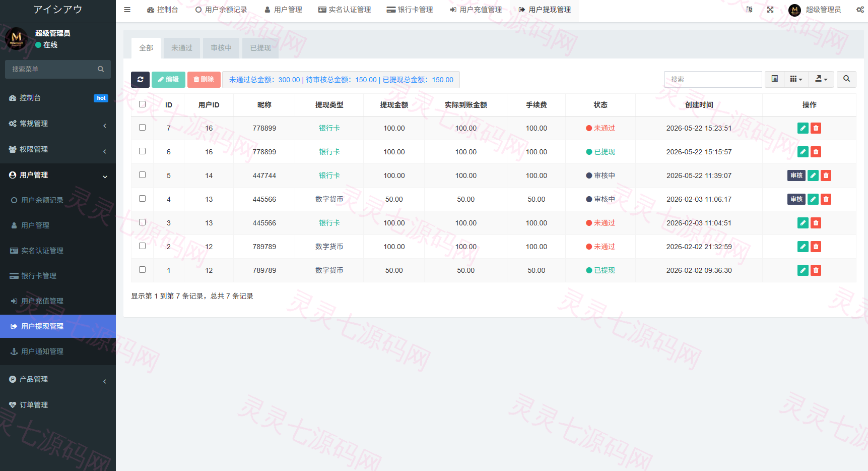868x471 pixels.
Task: Toggle the sidebar with hamburger icon
Action: [127, 10]
